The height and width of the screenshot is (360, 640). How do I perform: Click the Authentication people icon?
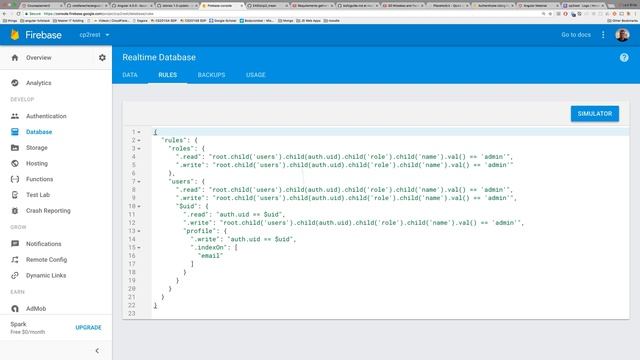click(15, 116)
